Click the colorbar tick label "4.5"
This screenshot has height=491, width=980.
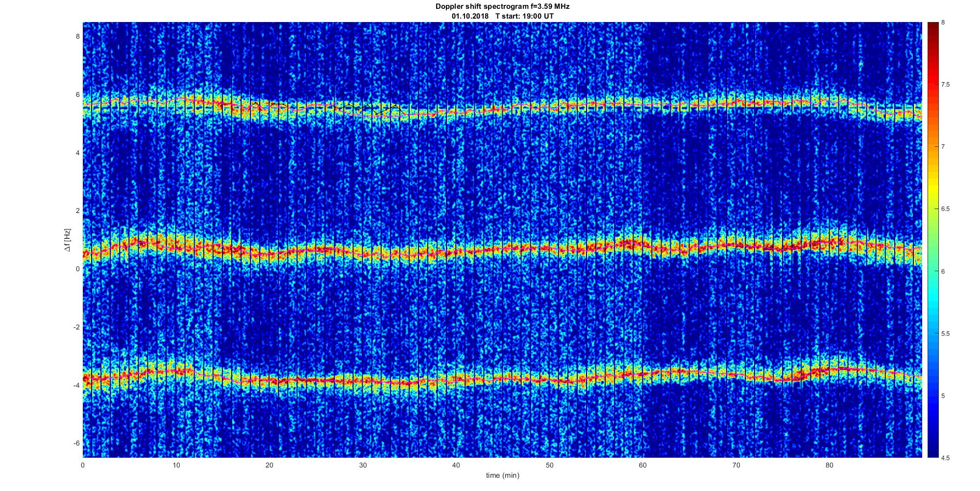coord(946,458)
